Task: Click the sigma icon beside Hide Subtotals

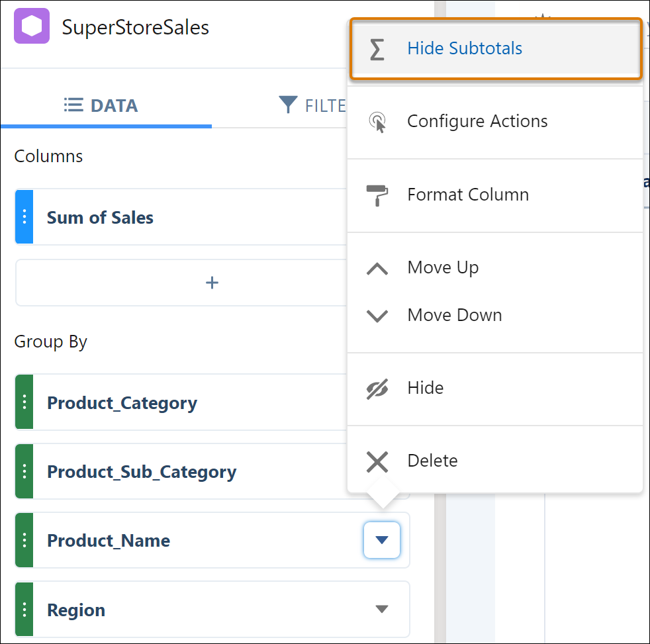Action: (377, 49)
